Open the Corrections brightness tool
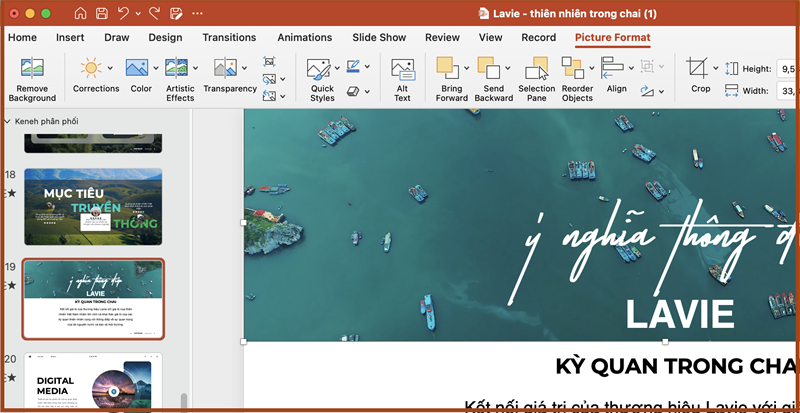This screenshot has height=413, width=800. [x=91, y=69]
